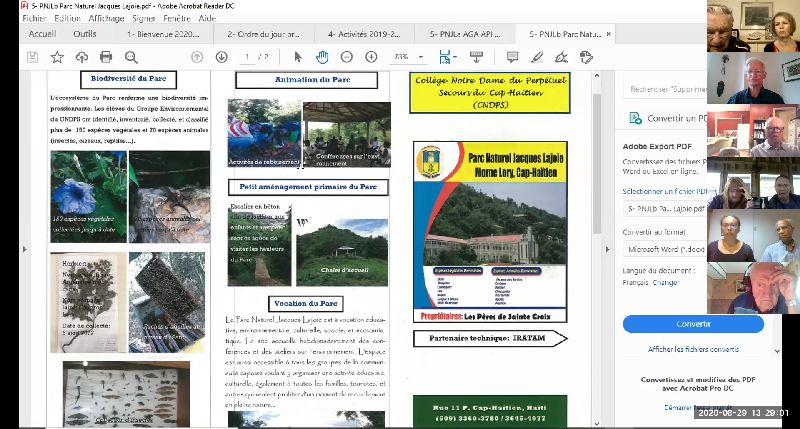The width and height of the screenshot is (800, 429).
Task: Activate the hand pan tool
Action: tap(322, 57)
